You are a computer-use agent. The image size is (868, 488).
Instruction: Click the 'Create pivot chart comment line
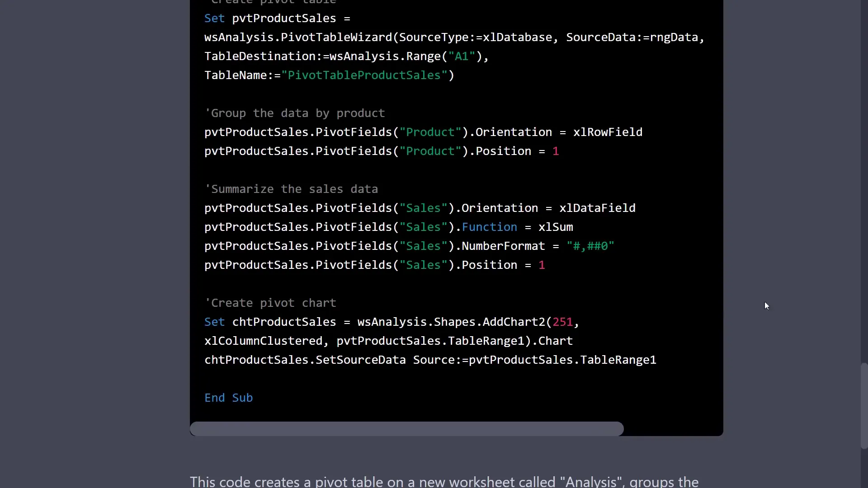click(x=270, y=303)
